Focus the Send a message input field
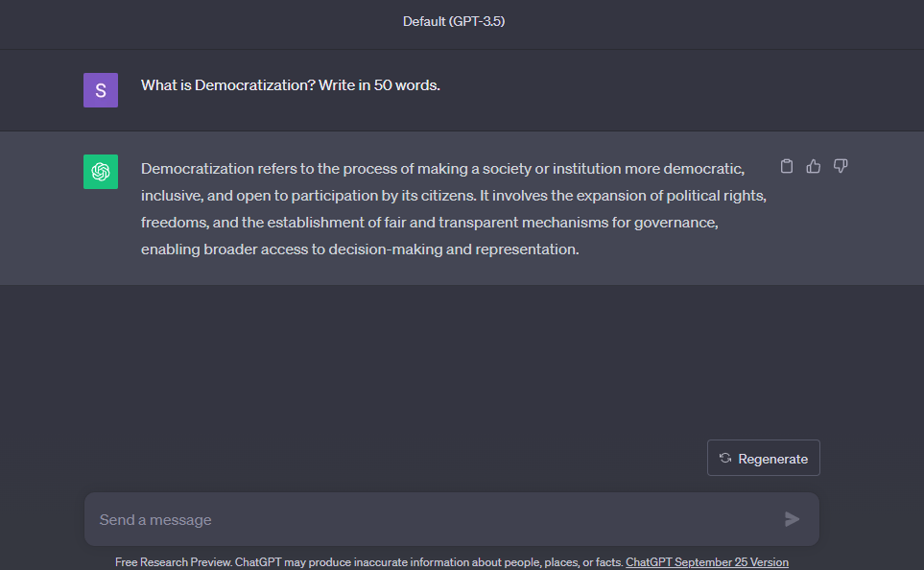This screenshot has width=924, height=570. click(451, 519)
